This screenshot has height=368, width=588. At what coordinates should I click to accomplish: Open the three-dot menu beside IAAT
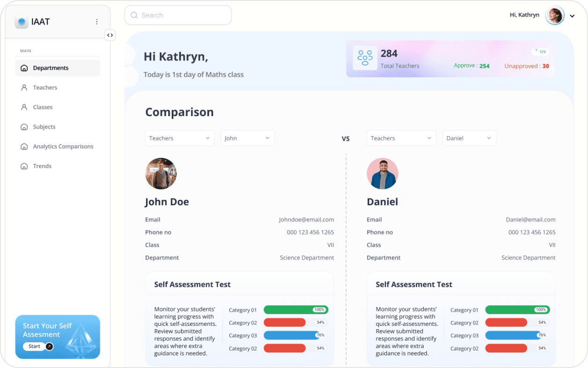click(97, 22)
